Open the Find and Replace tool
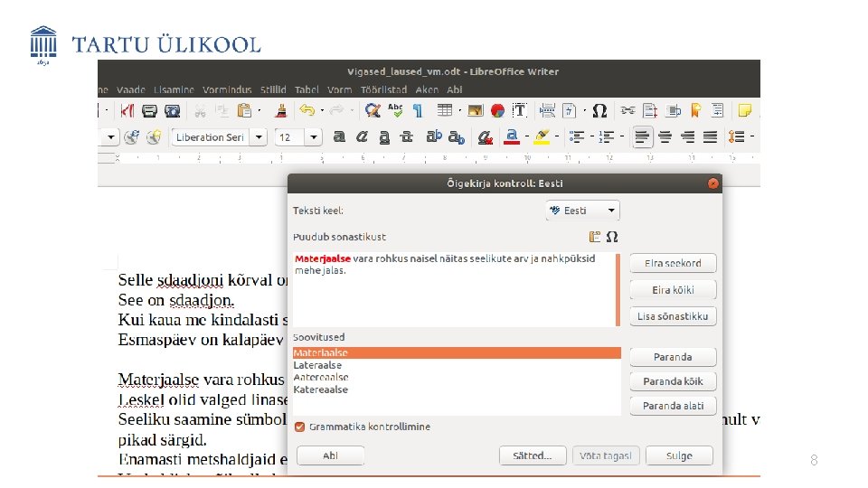 373,110
